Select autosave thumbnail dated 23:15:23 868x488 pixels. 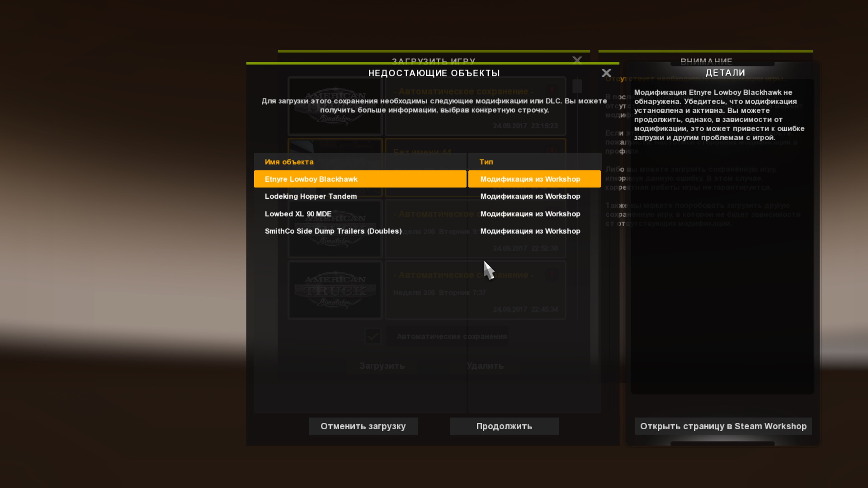[x=335, y=106]
